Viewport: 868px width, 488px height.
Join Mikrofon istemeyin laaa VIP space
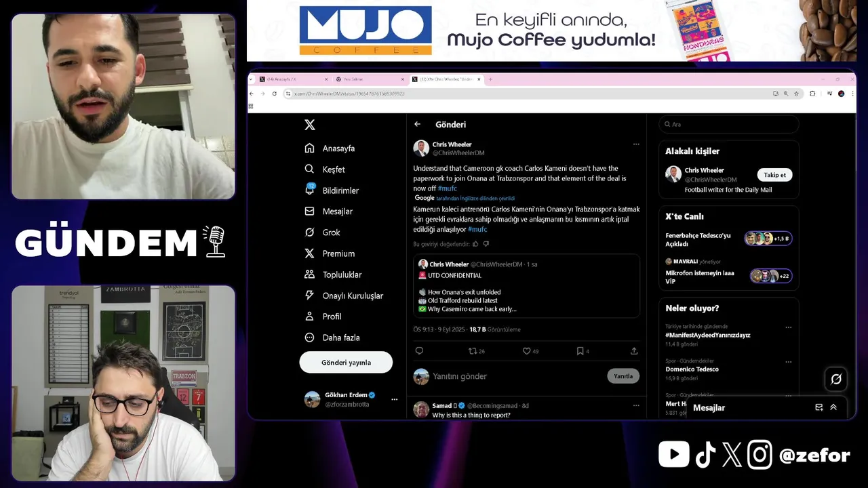coord(729,272)
